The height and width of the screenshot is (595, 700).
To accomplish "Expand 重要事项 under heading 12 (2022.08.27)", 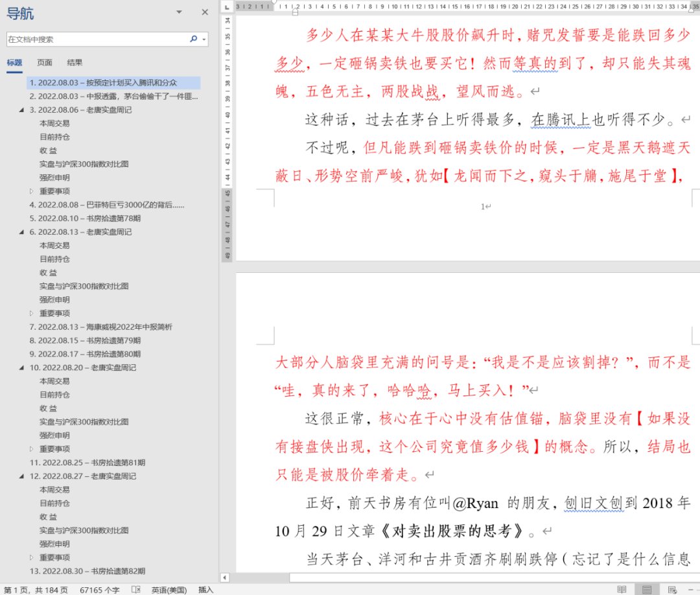I will tap(31, 557).
